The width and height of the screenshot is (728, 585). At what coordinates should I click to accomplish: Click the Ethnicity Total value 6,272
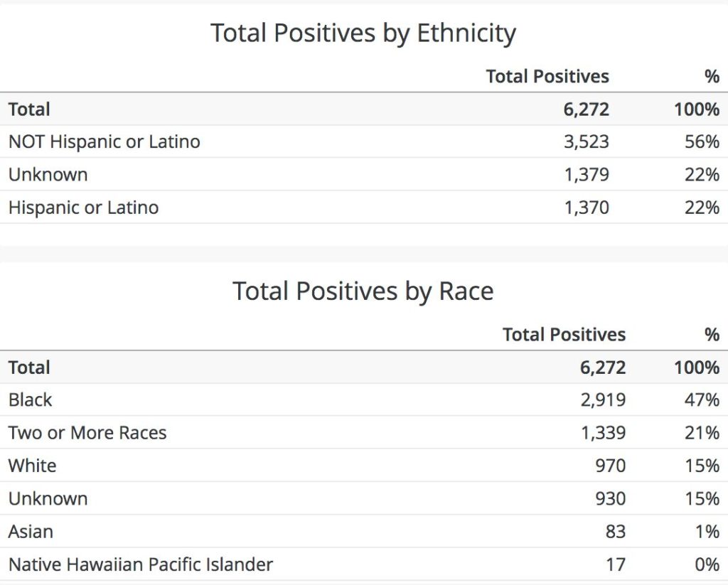586,109
